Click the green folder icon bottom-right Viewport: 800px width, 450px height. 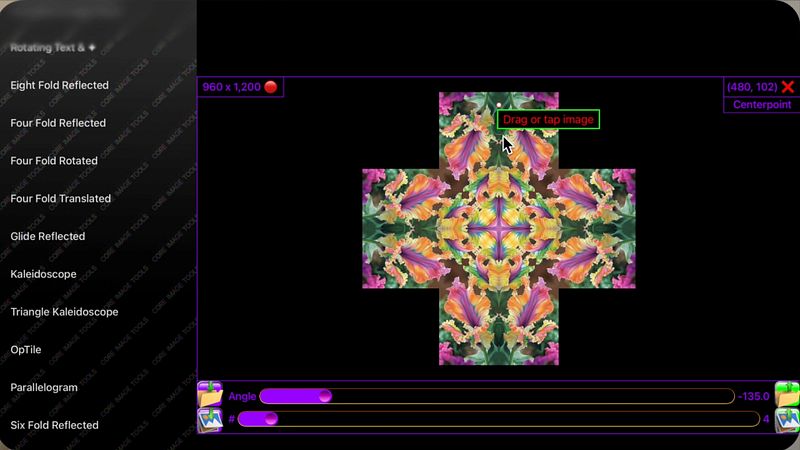point(787,394)
